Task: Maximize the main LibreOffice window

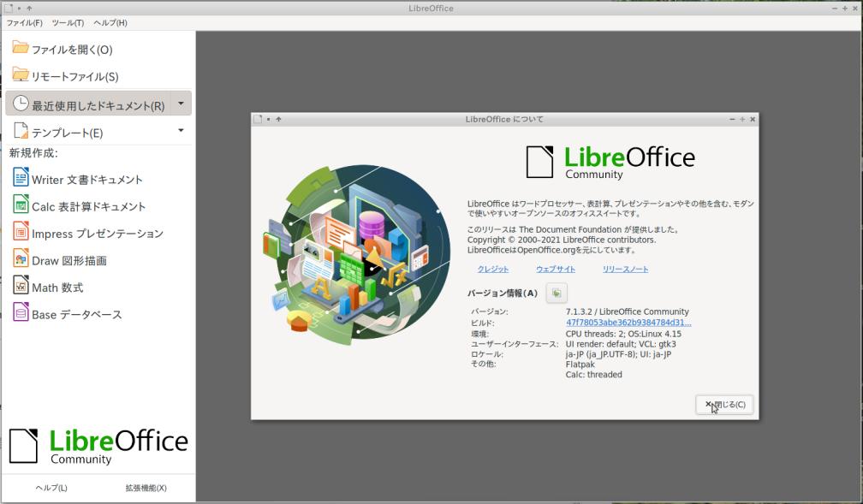Action: pyautogui.click(x=845, y=9)
